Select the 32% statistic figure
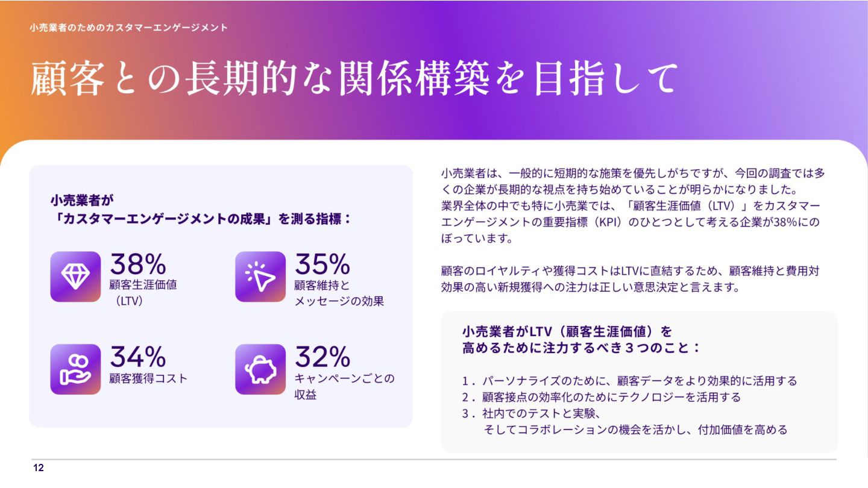This screenshot has width=868, height=488. pos(322,357)
